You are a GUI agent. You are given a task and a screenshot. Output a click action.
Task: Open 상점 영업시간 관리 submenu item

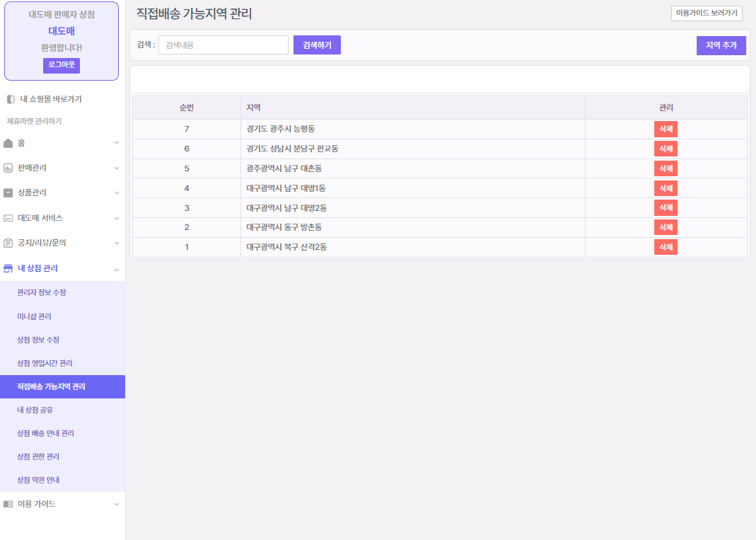(45, 363)
